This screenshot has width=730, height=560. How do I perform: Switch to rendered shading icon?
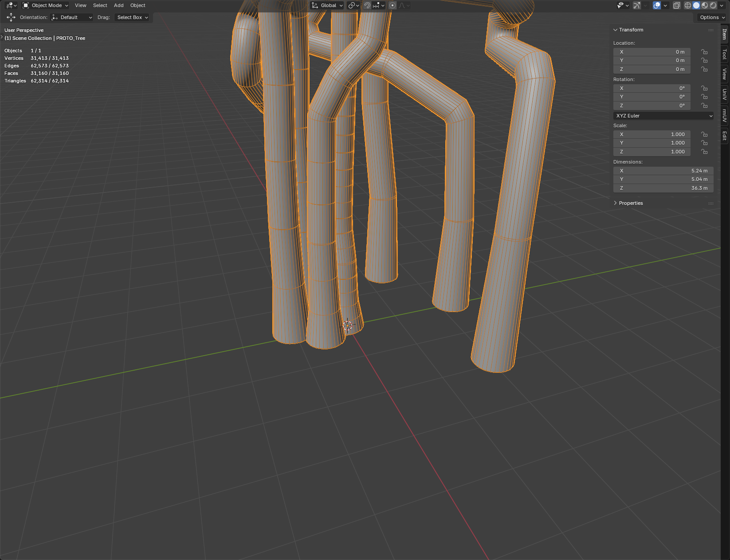tap(713, 5)
